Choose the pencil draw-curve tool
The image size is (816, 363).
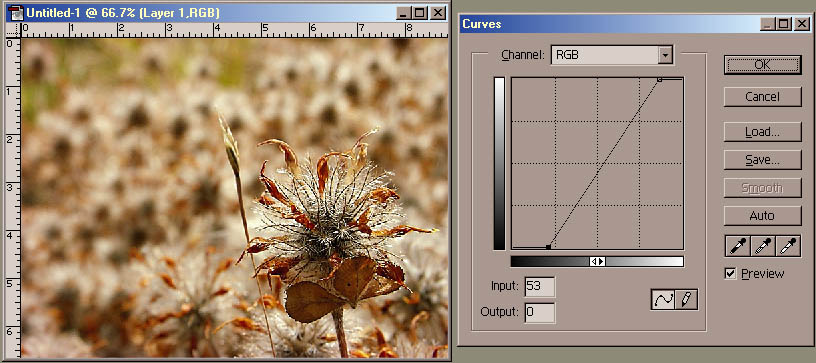coord(686,300)
